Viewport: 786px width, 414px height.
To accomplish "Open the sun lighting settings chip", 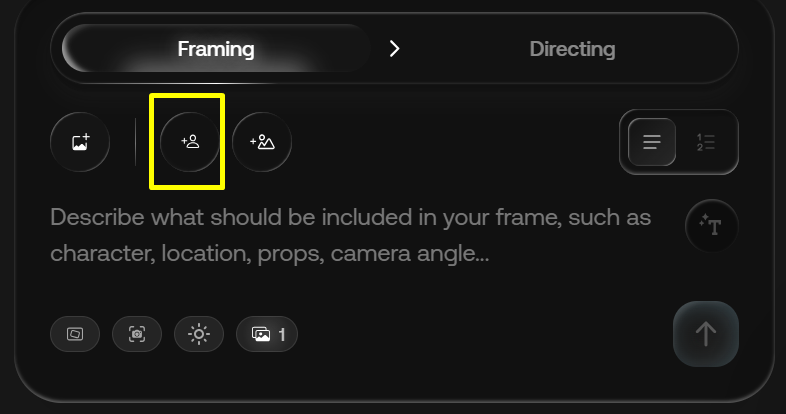I will coord(199,334).
